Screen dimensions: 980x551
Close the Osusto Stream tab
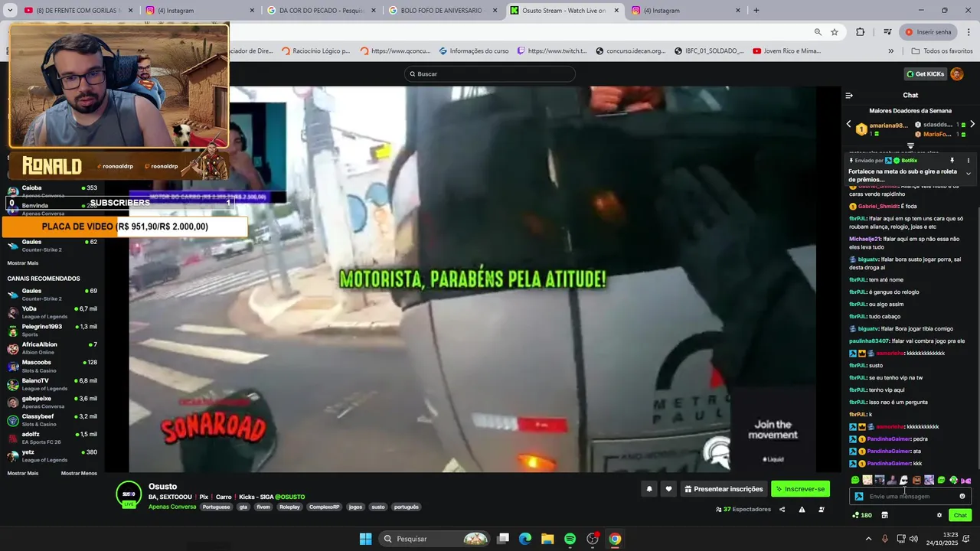point(616,11)
